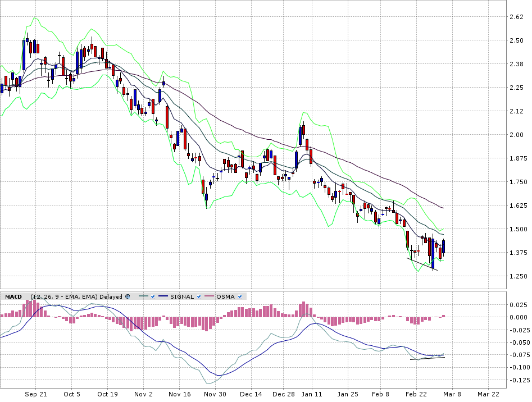Click the Delayed globe icon in MACD header
The height and width of the screenshot is (402, 532).
pyautogui.click(x=128, y=296)
